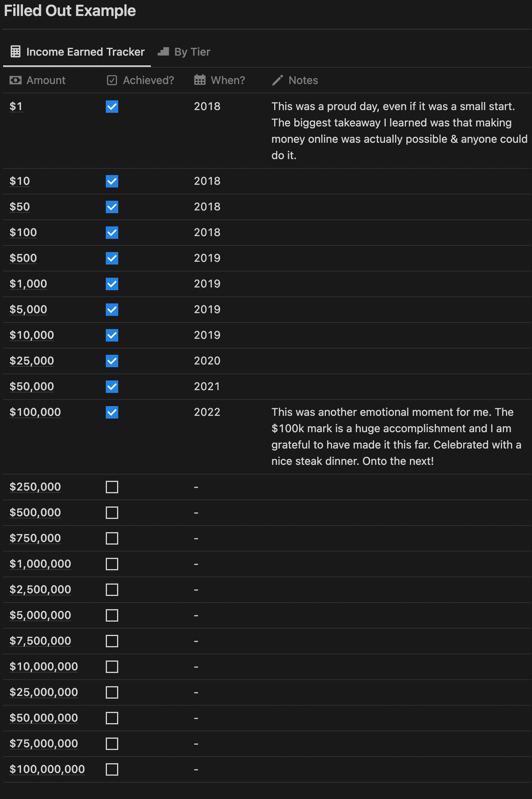Click the Filled Out Example heading
This screenshot has width=532, height=799.
point(70,11)
